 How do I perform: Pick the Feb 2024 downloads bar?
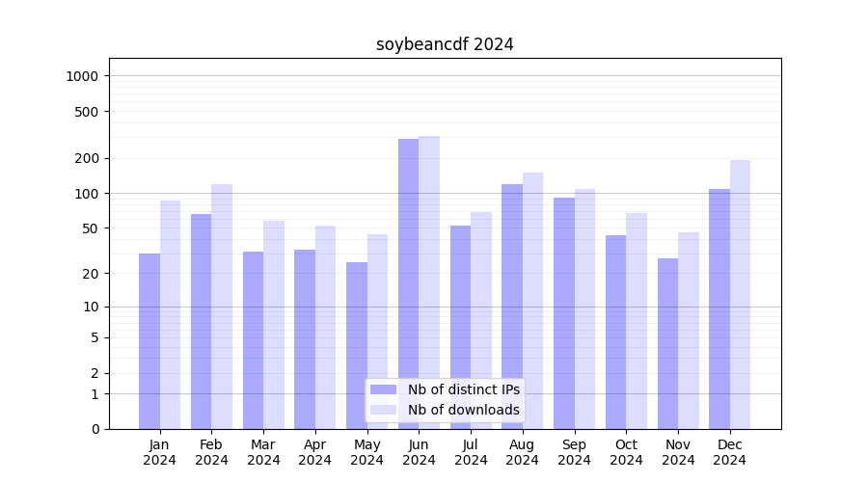point(222,307)
